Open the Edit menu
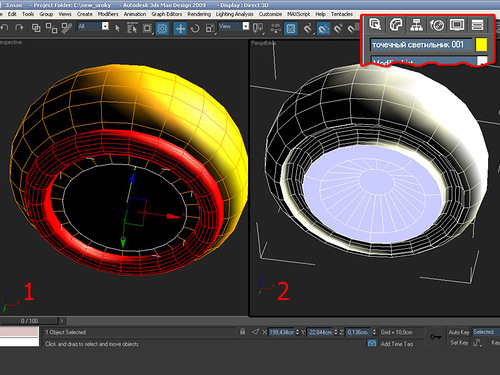The image size is (500, 375). pyautogui.click(x=12, y=14)
